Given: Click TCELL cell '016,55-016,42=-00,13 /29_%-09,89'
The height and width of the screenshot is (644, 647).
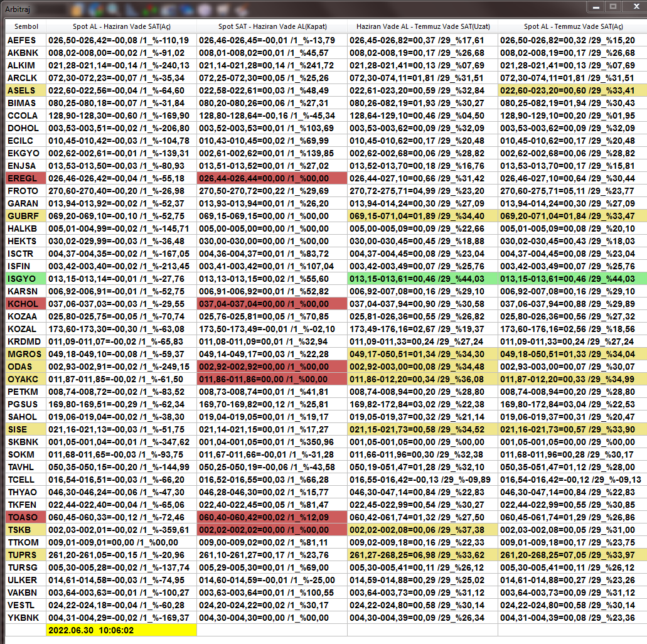Looking at the screenshot, I should pos(422,480).
